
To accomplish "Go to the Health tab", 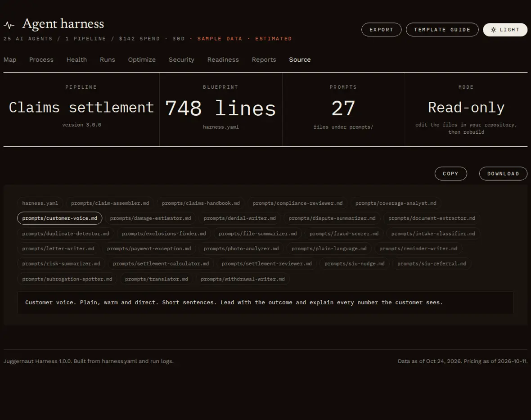I will (x=76, y=59).
